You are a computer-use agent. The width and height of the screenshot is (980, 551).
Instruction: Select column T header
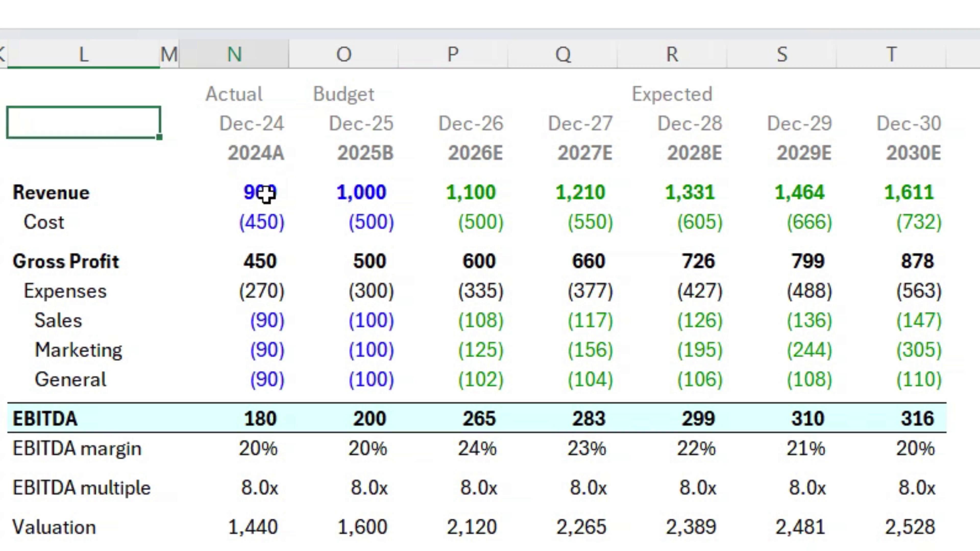[x=891, y=54]
